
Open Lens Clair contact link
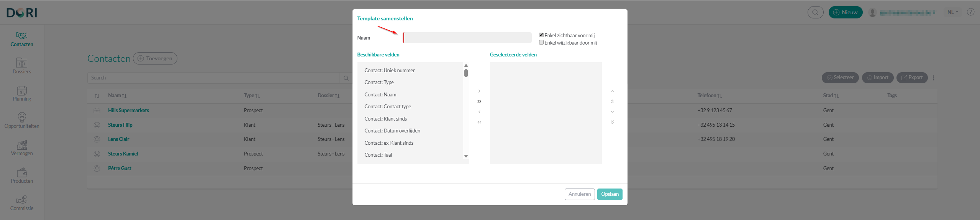click(118, 139)
